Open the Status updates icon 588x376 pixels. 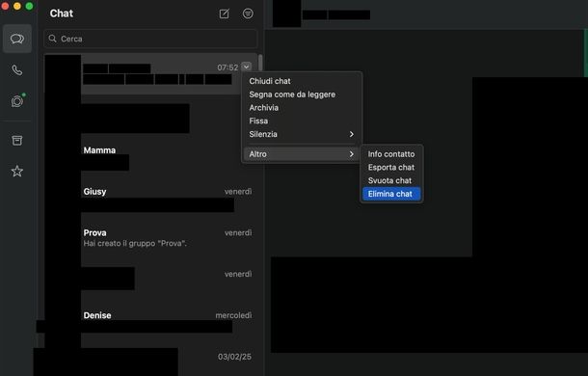17,100
